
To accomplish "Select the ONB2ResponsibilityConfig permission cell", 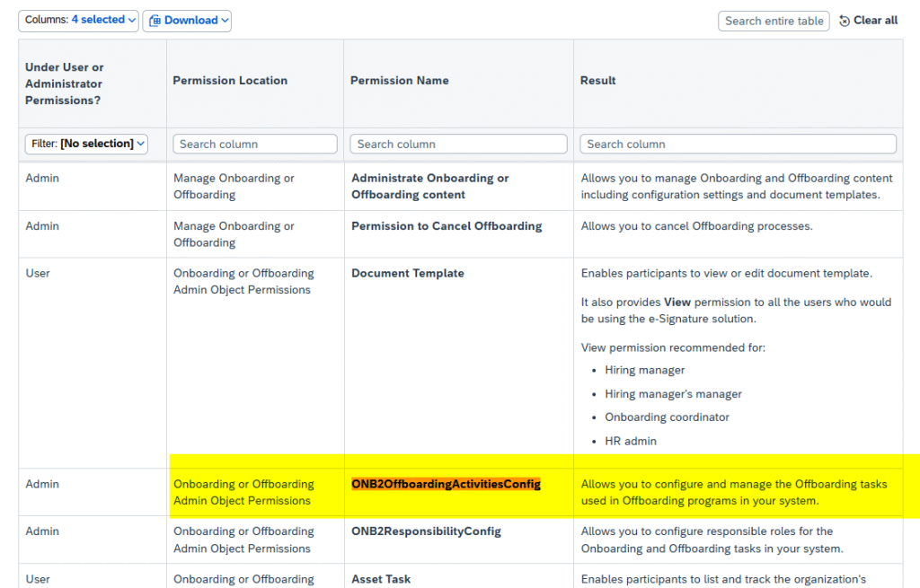I will coord(426,531).
